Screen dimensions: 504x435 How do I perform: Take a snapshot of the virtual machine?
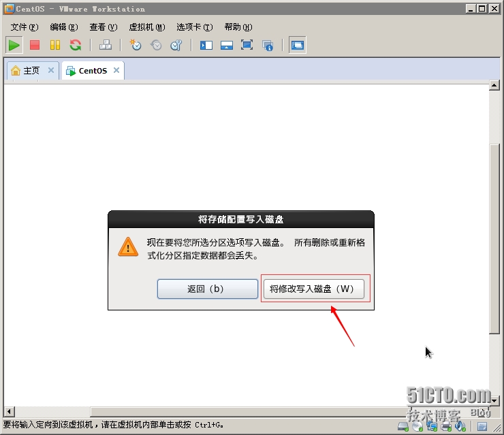click(136, 45)
